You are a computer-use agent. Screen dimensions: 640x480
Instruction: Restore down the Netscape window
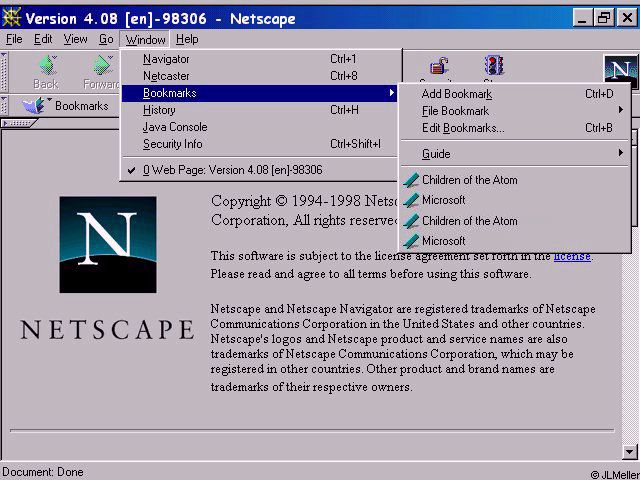click(604, 18)
